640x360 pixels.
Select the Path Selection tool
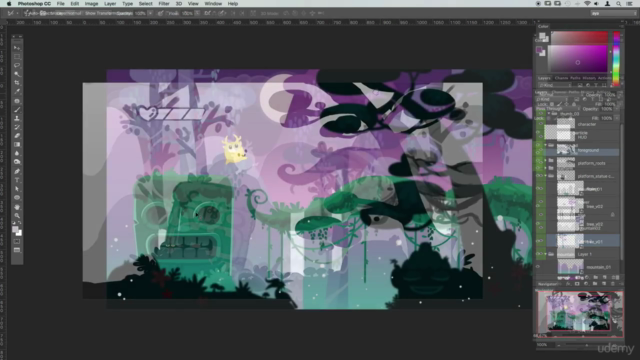[17, 189]
